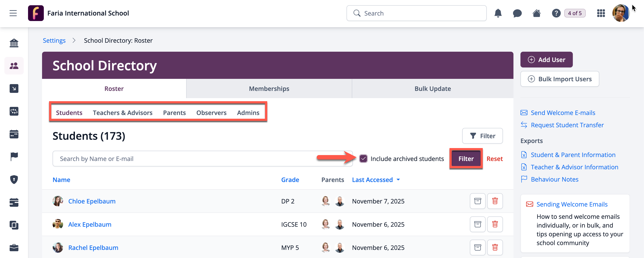This screenshot has width=644, height=258.
Task: Go to the home icon in header
Action: (x=536, y=13)
